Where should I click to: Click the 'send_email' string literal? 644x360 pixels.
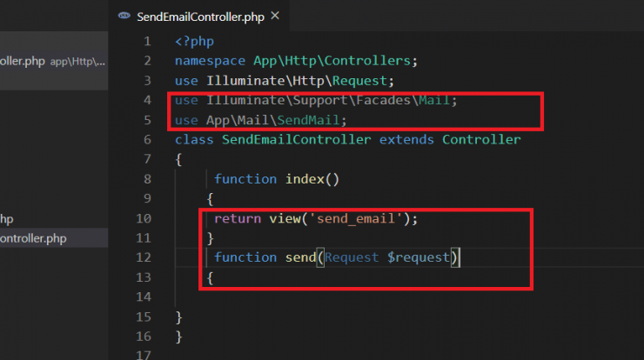pos(355,219)
